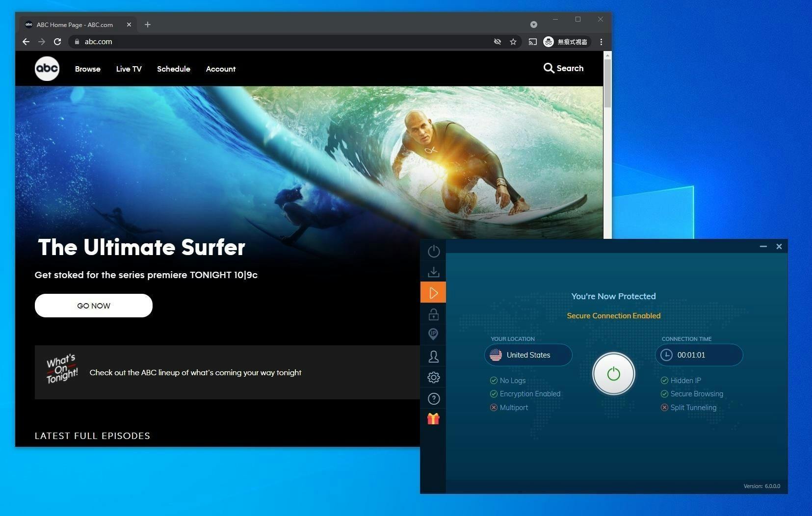This screenshot has width=812, height=516.
Task: Minimize the VPN window
Action: 763,246
